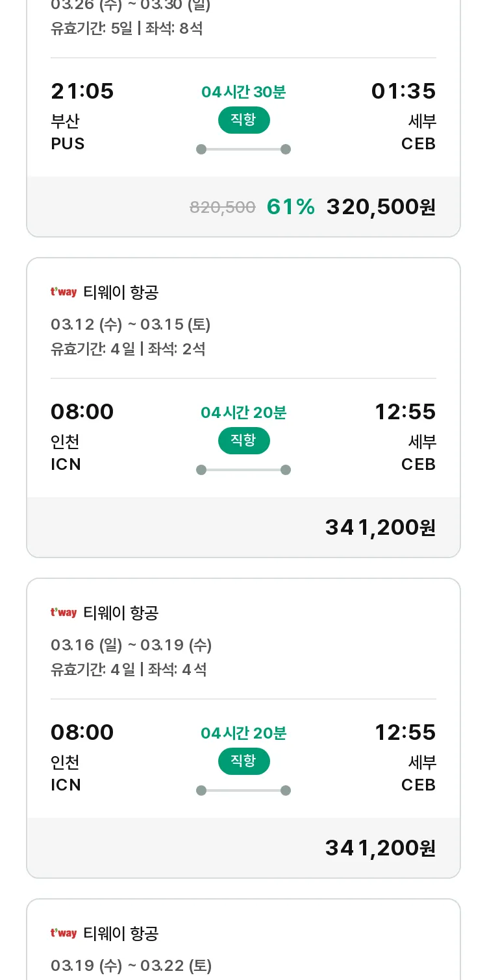The width and height of the screenshot is (487, 980).
Task: Open 티웨이 항공 flight dated 03.16 (일) ~ 03.19 (수)
Action: 243,728
